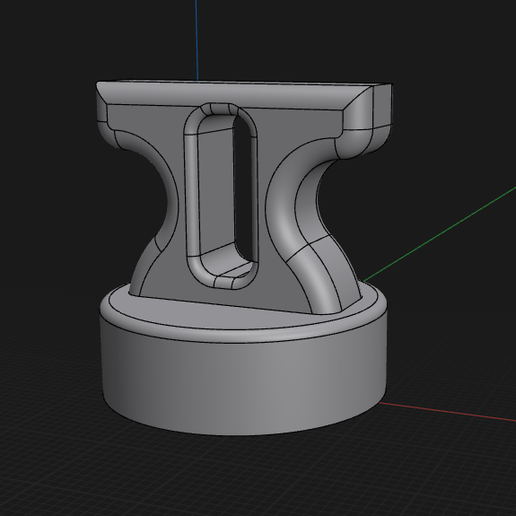This screenshot has height=516, width=516.
Task: Click the blue vertical Z axis line
Action: [197, 40]
